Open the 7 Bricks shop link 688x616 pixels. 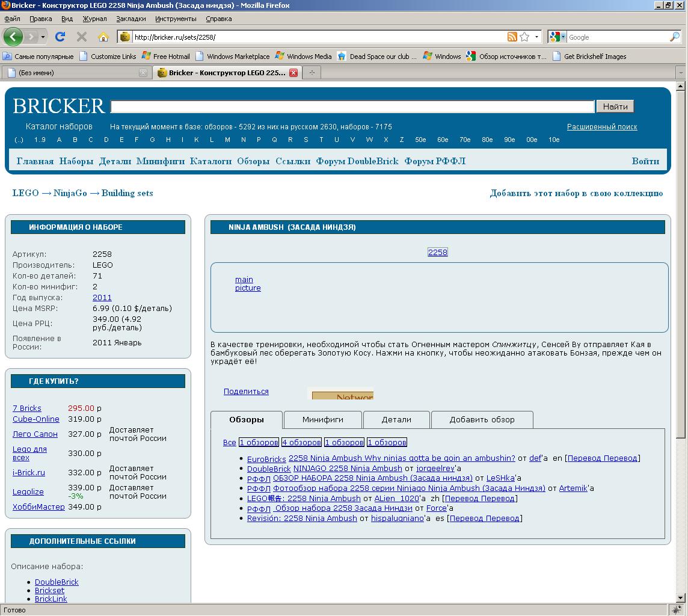click(x=27, y=408)
